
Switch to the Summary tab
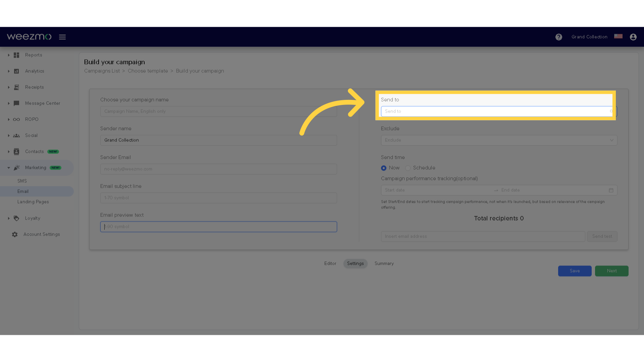pyautogui.click(x=384, y=263)
